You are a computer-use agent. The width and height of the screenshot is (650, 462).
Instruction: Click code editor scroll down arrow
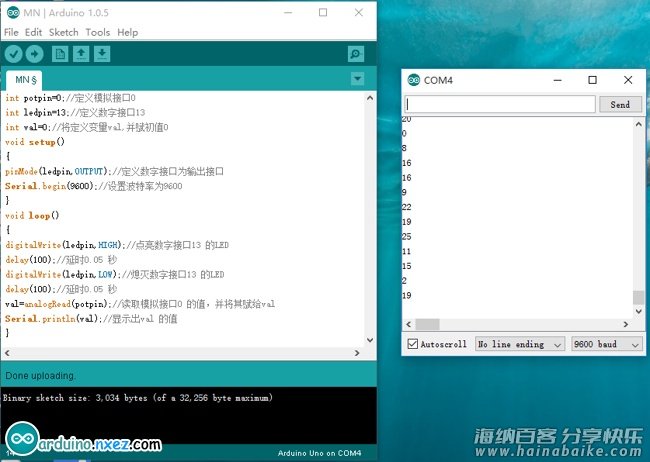370,340
